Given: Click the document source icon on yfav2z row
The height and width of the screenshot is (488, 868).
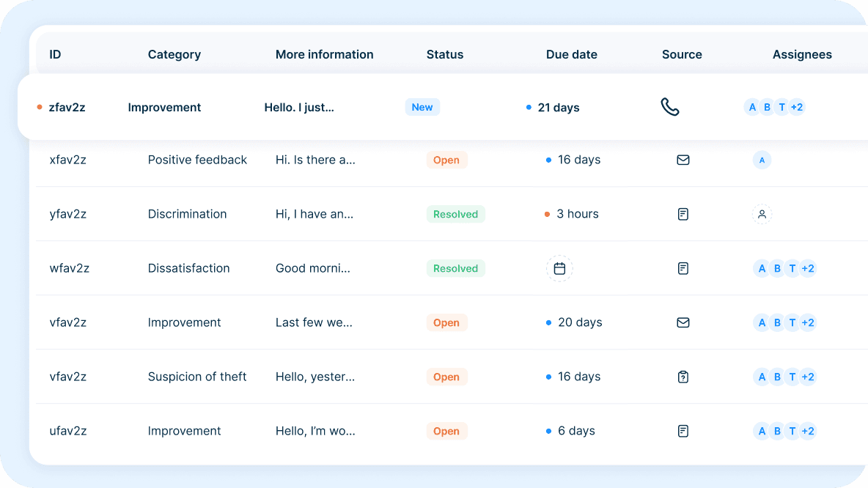Looking at the screenshot, I should click(x=683, y=214).
